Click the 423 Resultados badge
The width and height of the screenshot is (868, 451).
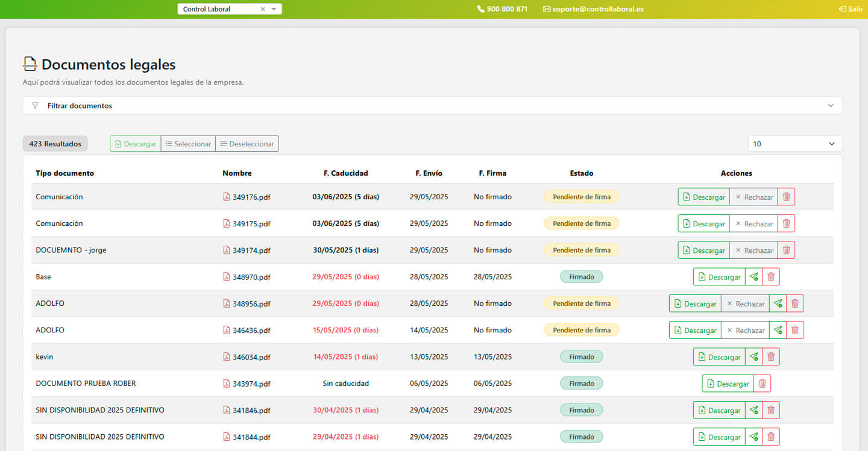click(55, 144)
